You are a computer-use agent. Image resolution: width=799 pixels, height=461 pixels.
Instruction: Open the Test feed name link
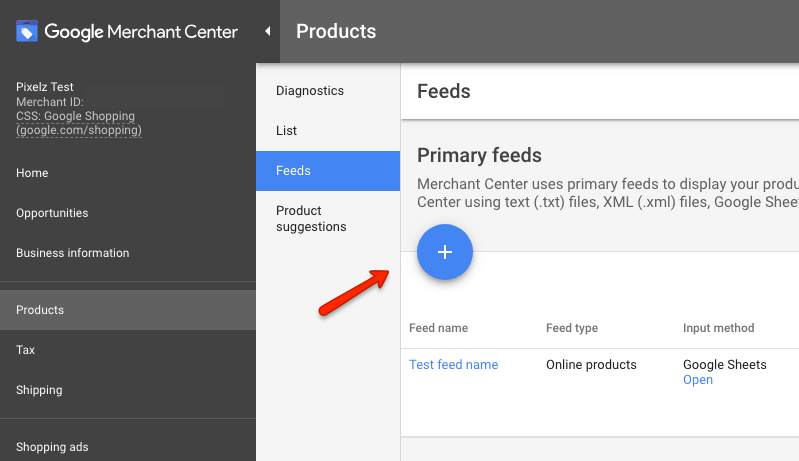pyautogui.click(x=453, y=365)
